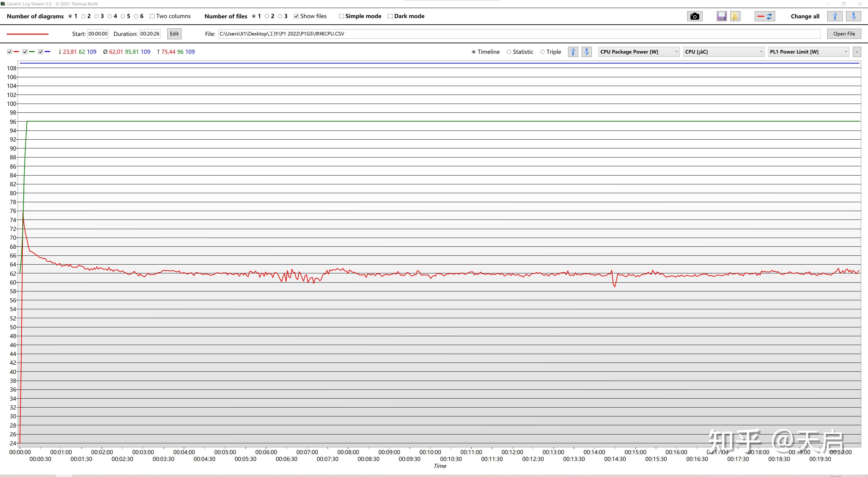The image size is (868, 477).
Task: Click the purple floppy disk save icon
Action: point(722,16)
